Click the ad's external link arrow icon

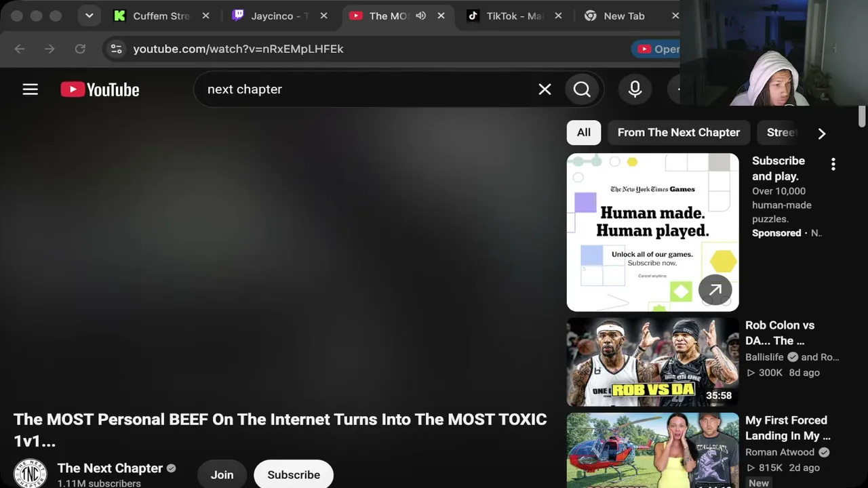pos(715,290)
